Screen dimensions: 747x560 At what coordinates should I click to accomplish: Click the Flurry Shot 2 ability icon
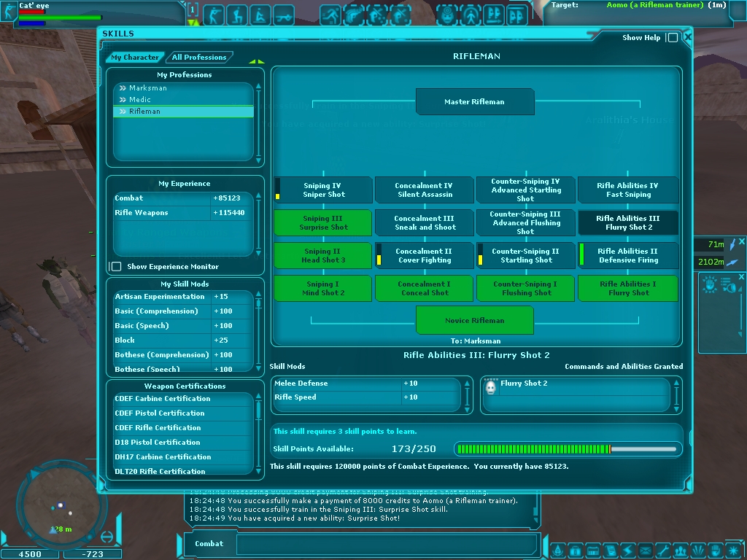(491, 387)
